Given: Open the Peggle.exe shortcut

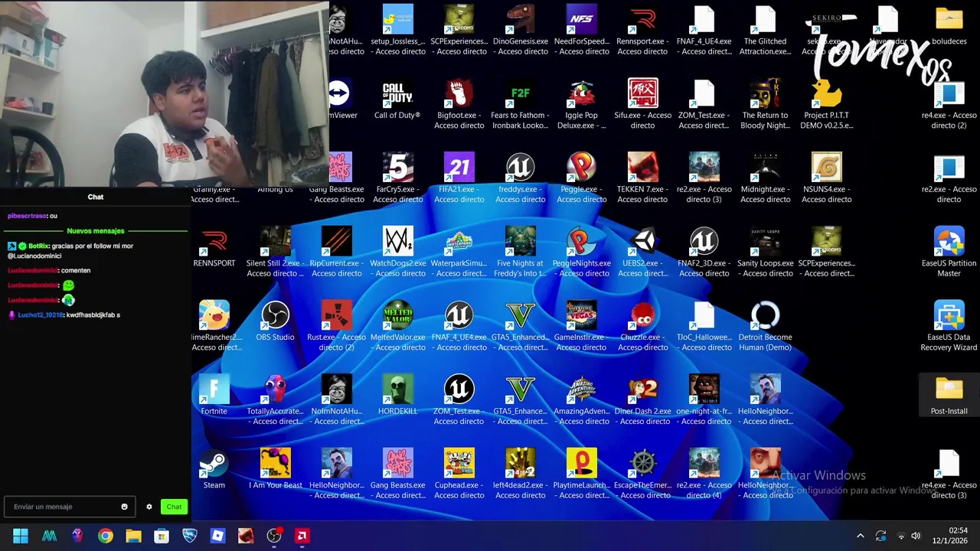Looking at the screenshot, I should 582,178.
